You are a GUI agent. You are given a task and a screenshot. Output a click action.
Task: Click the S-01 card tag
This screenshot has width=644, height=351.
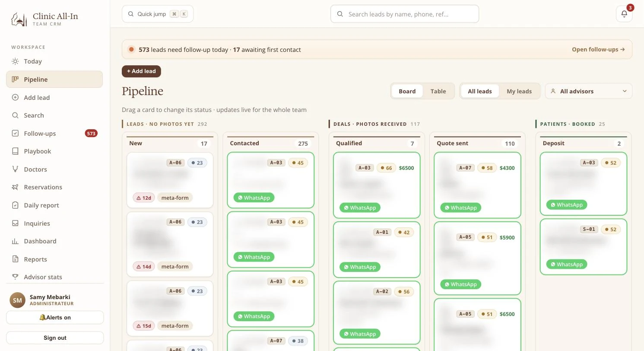(589, 230)
